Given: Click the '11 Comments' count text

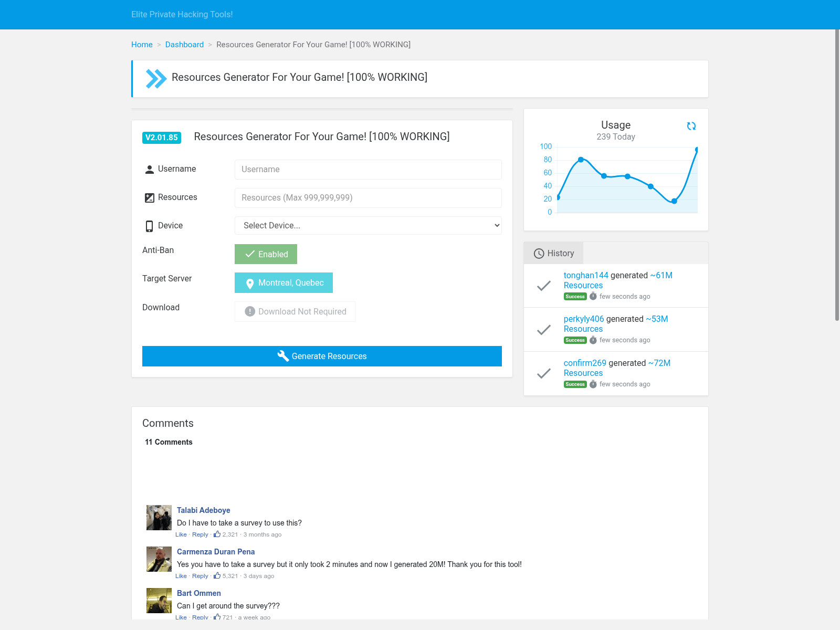Looking at the screenshot, I should point(169,442).
